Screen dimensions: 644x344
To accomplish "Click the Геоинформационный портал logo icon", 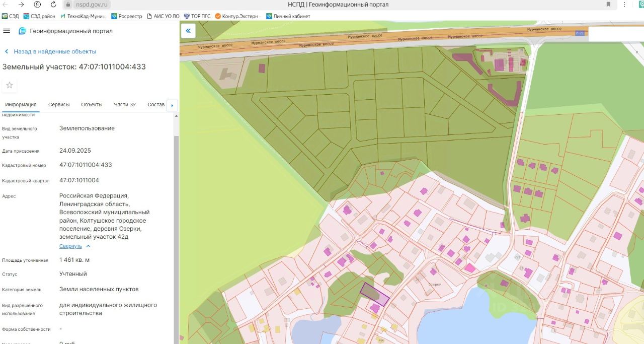I will tap(22, 31).
